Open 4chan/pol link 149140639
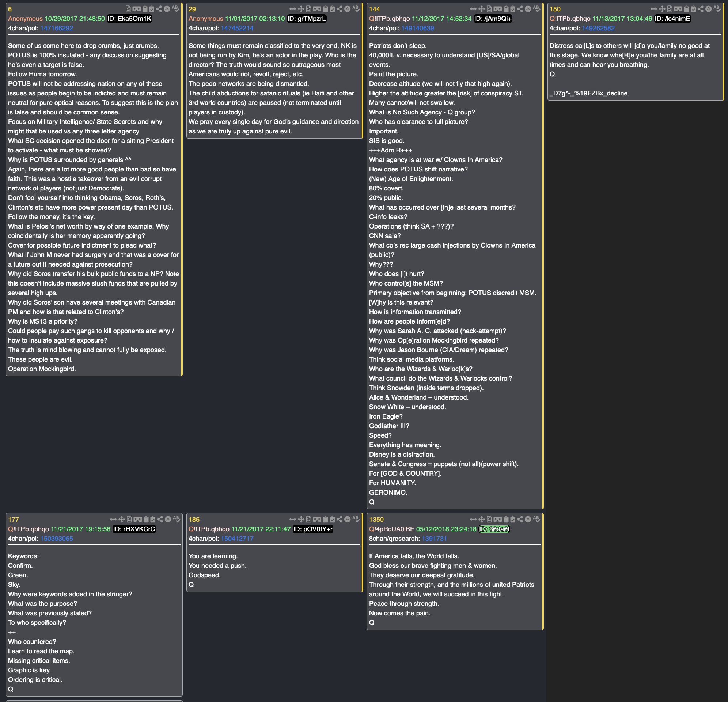728x702 pixels. click(417, 28)
